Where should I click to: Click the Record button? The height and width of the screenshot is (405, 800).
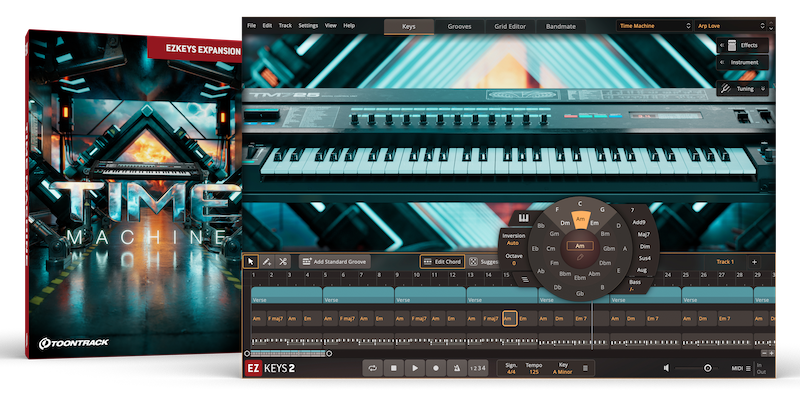(436, 368)
